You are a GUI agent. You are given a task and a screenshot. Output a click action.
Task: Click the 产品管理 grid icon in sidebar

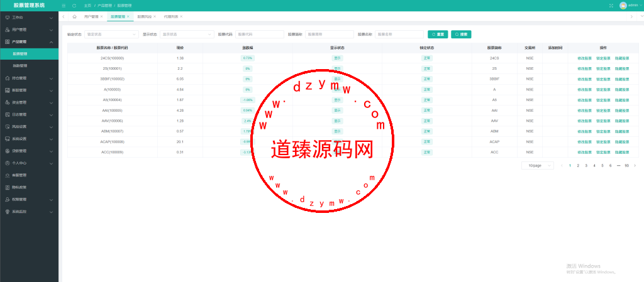pos(8,42)
